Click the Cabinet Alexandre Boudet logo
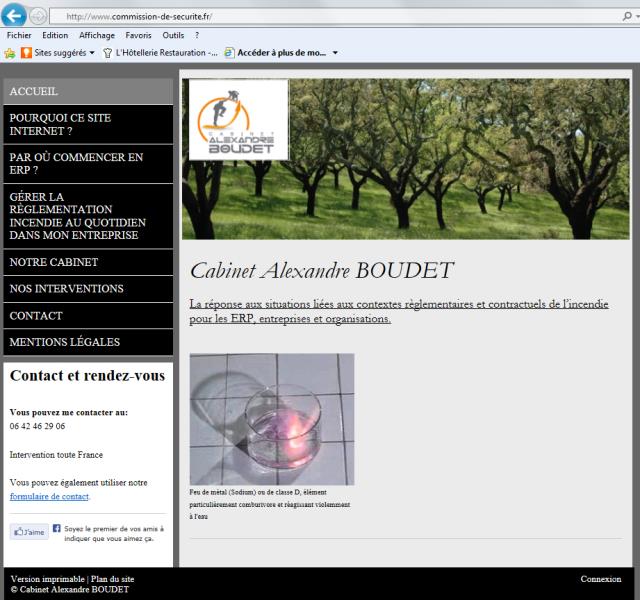The image size is (640, 600). point(238,120)
